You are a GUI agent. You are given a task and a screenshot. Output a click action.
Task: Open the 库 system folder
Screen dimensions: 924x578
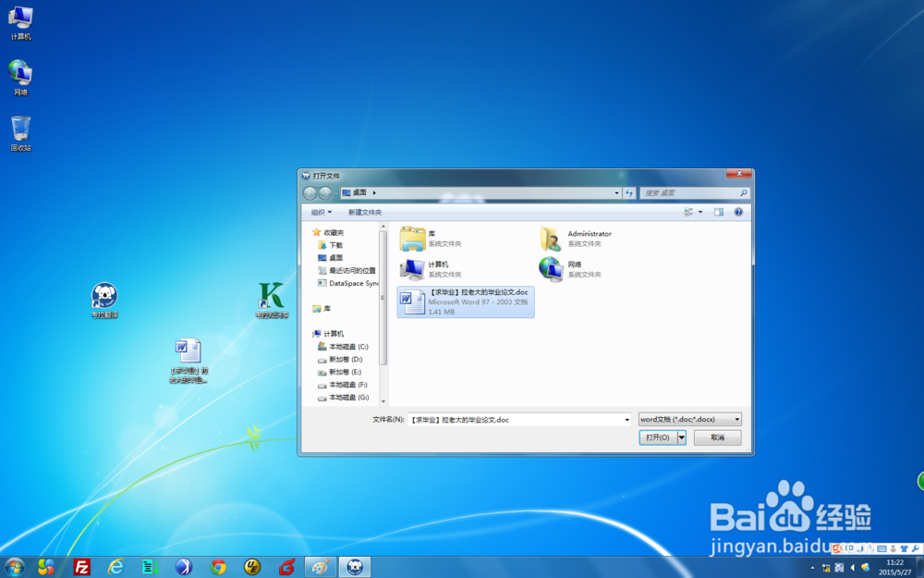(432, 239)
